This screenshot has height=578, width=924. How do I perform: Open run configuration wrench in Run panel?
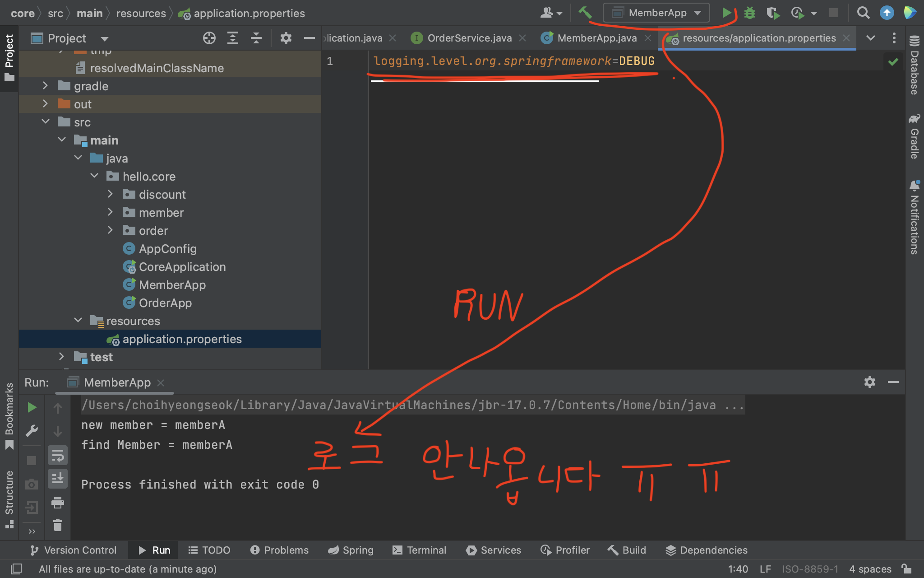[32, 431]
